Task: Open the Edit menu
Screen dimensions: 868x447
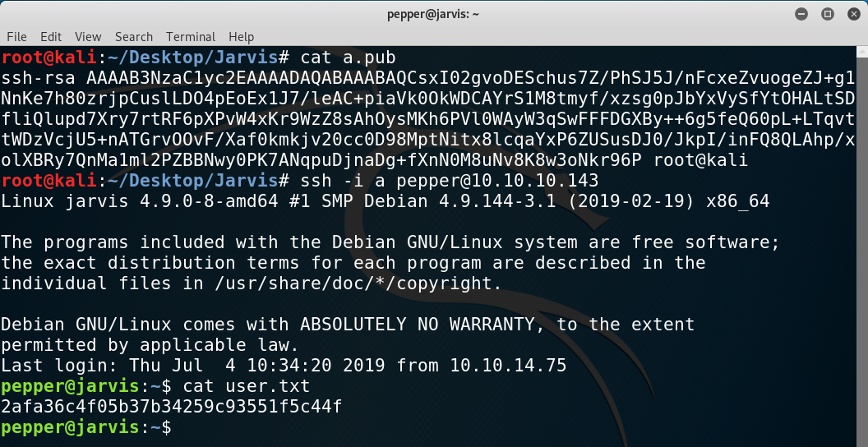Action: pos(51,37)
